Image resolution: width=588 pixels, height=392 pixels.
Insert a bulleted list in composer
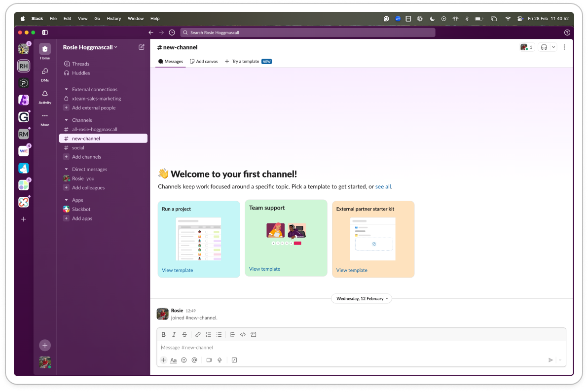(219, 335)
